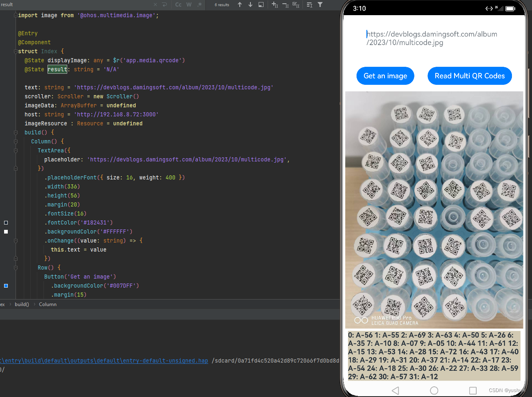
Task: Open multi-line search options icon
Action: (x=309, y=5)
